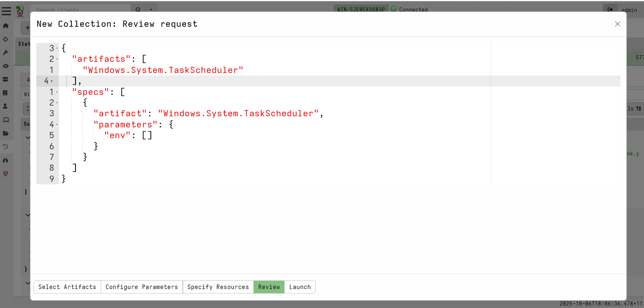This screenshot has width=644, height=308.
Task: Go to Home via sidebar house icon
Action: tap(6, 26)
